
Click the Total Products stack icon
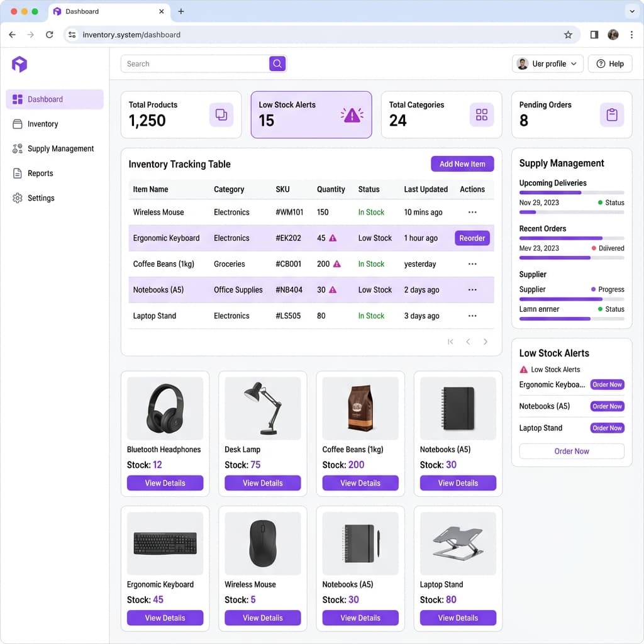tap(221, 114)
